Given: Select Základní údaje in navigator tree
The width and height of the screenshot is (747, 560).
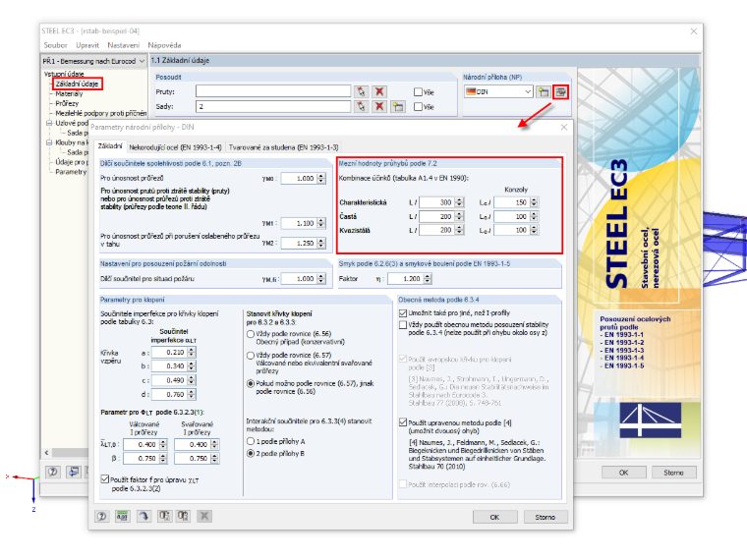Looking at the screenshot, I should coord(78,84).
